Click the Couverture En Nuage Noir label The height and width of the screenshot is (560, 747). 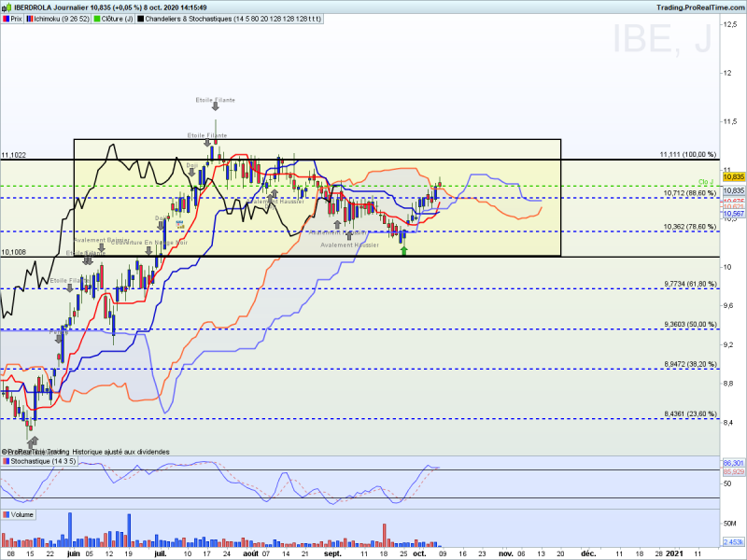pyautogui.click(x=149, y=243)
